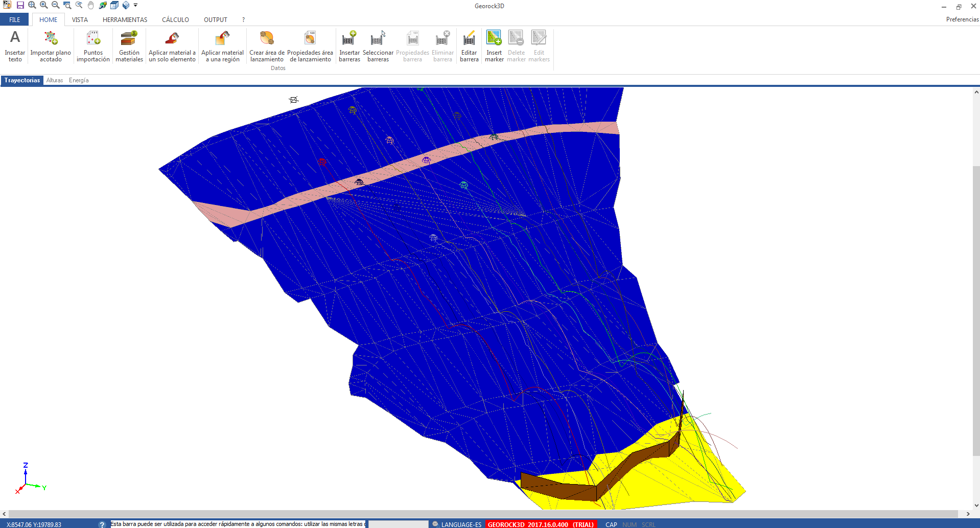Activate the pan hand tool

coord(91,5)
